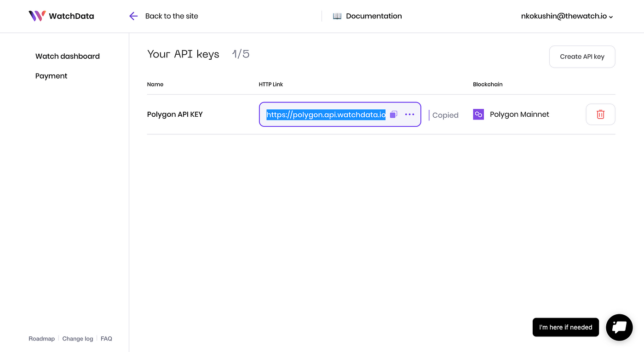View the Change log
644x352 pixels.
coord(77,338)
